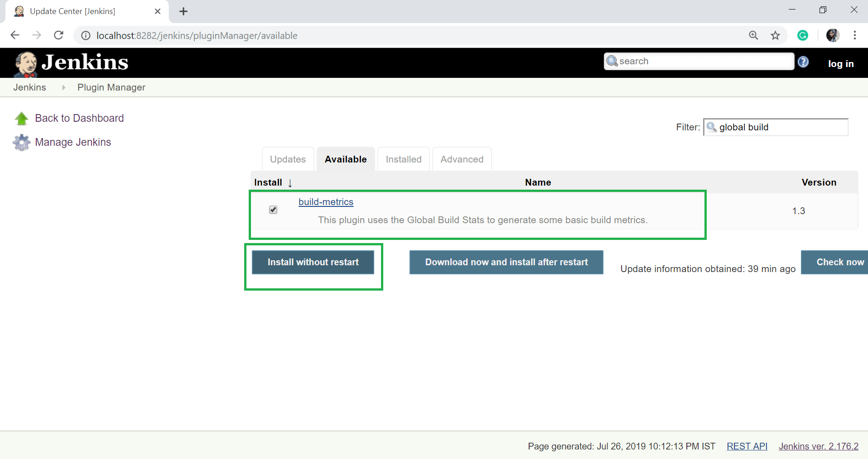
Task: Click the sort arrow beside Install column
Action: pyautogui.click(x=290, y=183)
